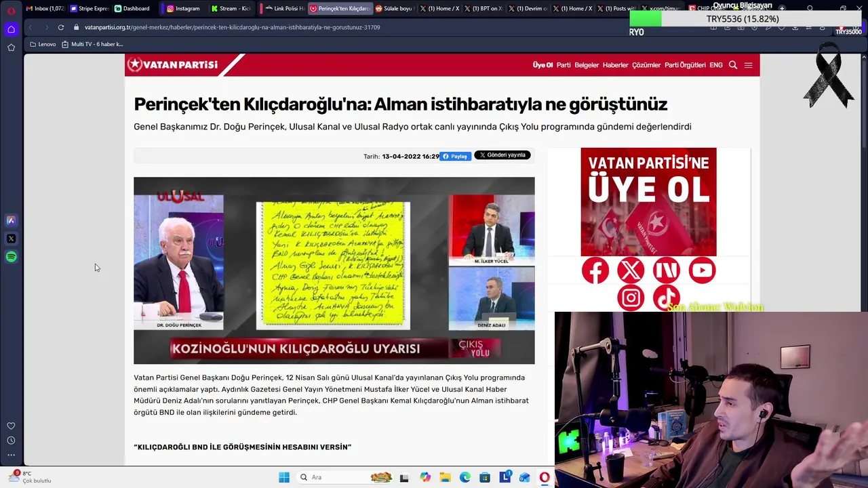The image size is (868, 488).
Task: Reload the current page
Action: 61,27
